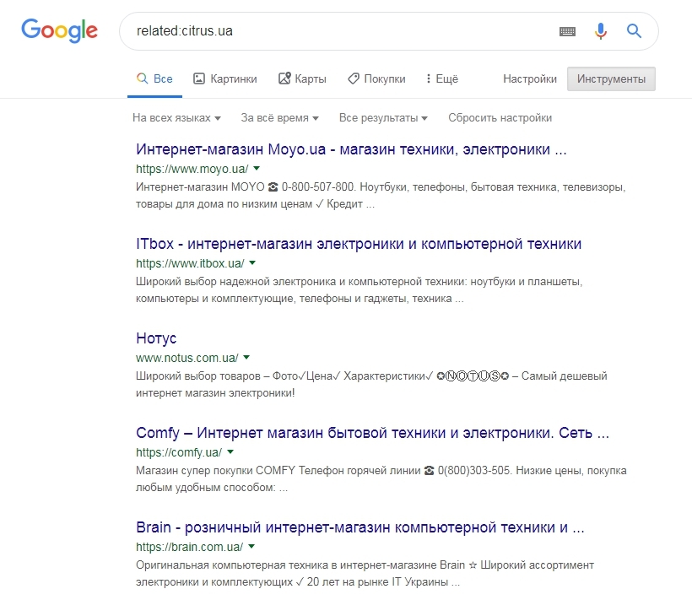Click the https://www.itbox.ua/ green URL
The height and width of the screenshot is (616, 692).
pos(190,263)
